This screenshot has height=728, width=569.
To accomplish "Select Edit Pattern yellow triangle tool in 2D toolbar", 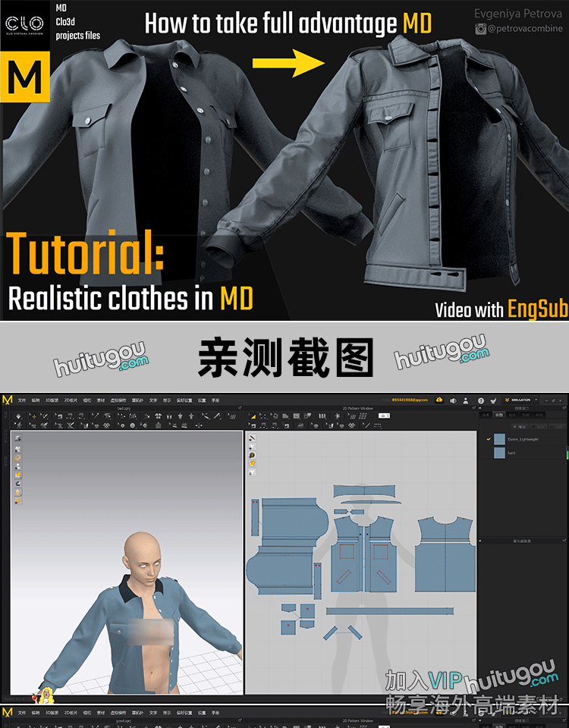I will point(252,416).
